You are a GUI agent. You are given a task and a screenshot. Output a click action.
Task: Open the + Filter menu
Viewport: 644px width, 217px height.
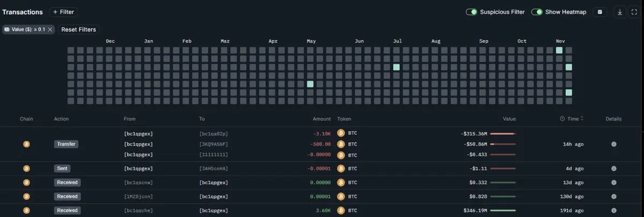pyautogui.click(x=63, y=12)
